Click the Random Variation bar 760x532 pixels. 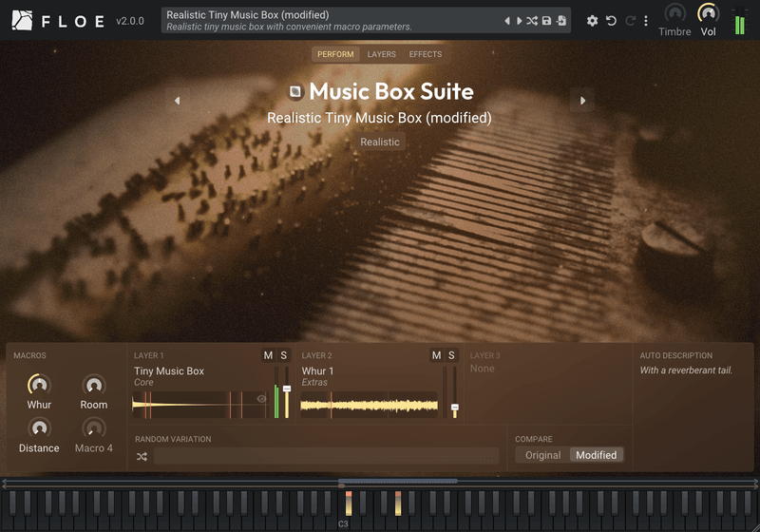pyautogui.click(x=326, y=456)
